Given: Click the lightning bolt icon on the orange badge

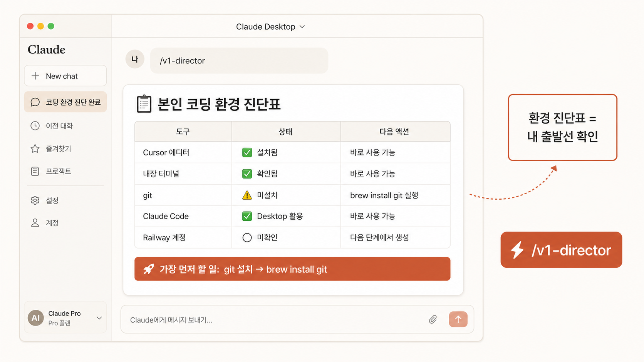Looking at the screenshot, I should click(x=517, y=250).
